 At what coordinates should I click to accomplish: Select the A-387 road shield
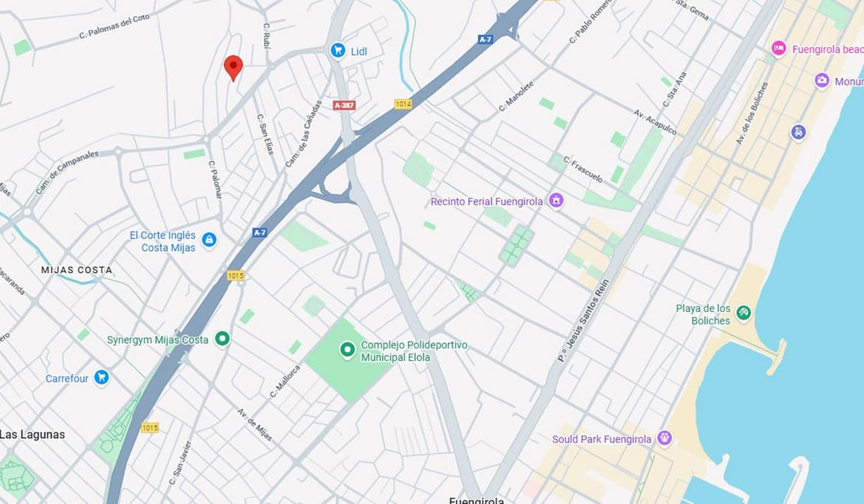pos(344,106)
